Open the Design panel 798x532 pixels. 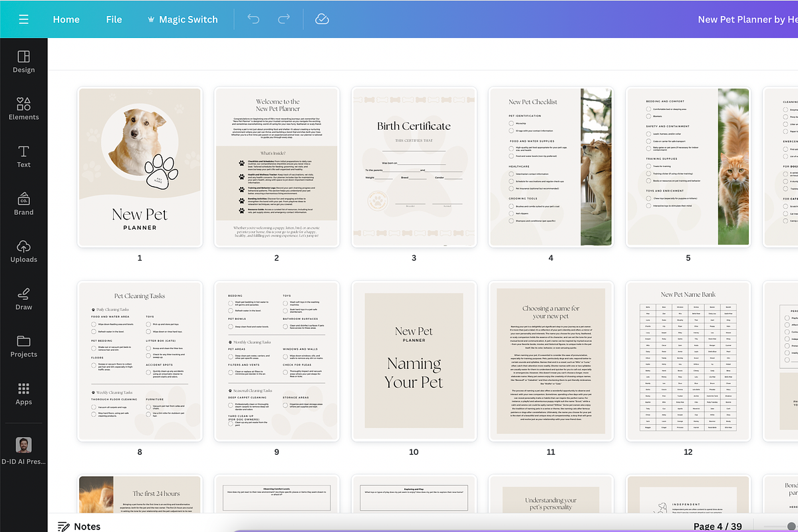coord(24,61)
